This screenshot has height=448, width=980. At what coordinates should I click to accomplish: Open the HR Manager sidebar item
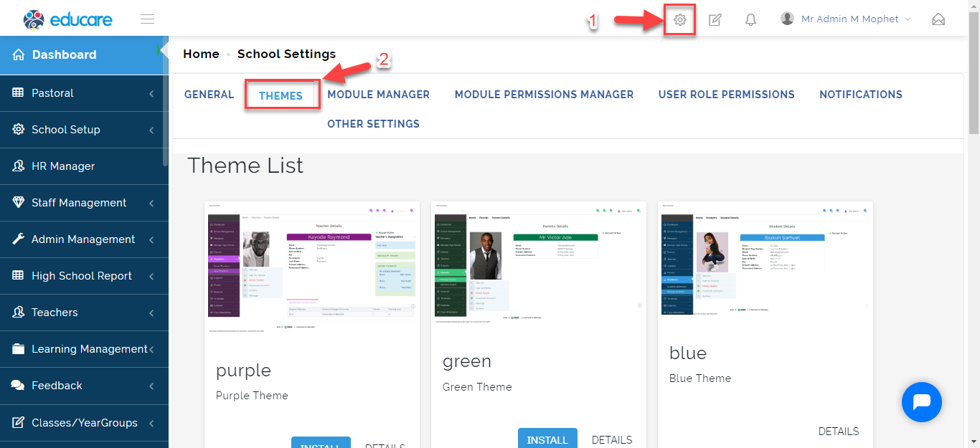tap(84, 166)
